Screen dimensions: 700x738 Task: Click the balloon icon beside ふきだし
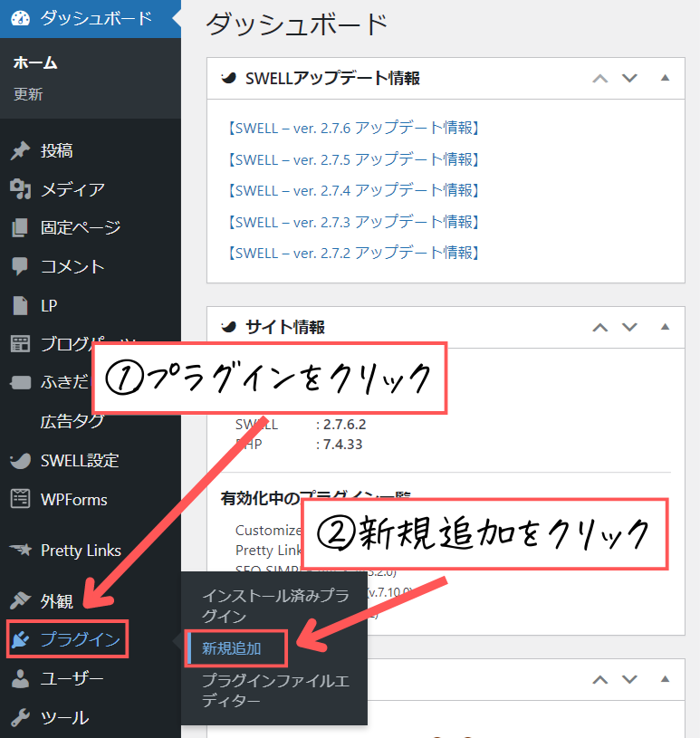20,382
